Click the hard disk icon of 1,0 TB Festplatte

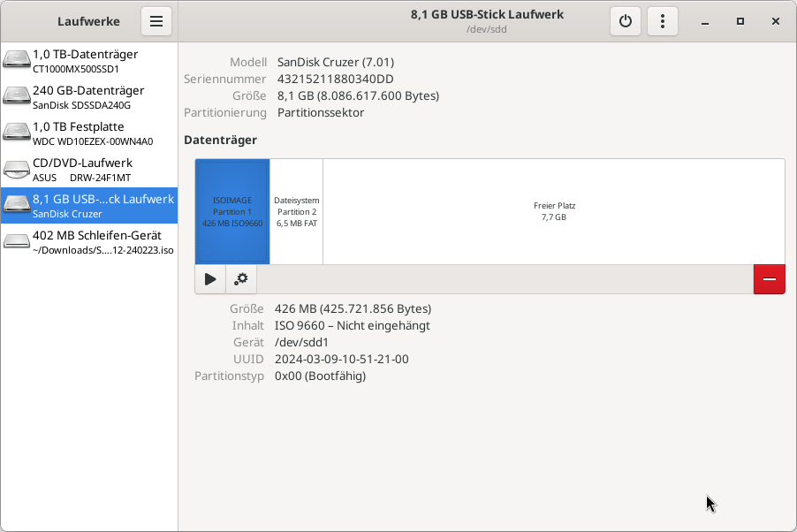click(16, 132)
